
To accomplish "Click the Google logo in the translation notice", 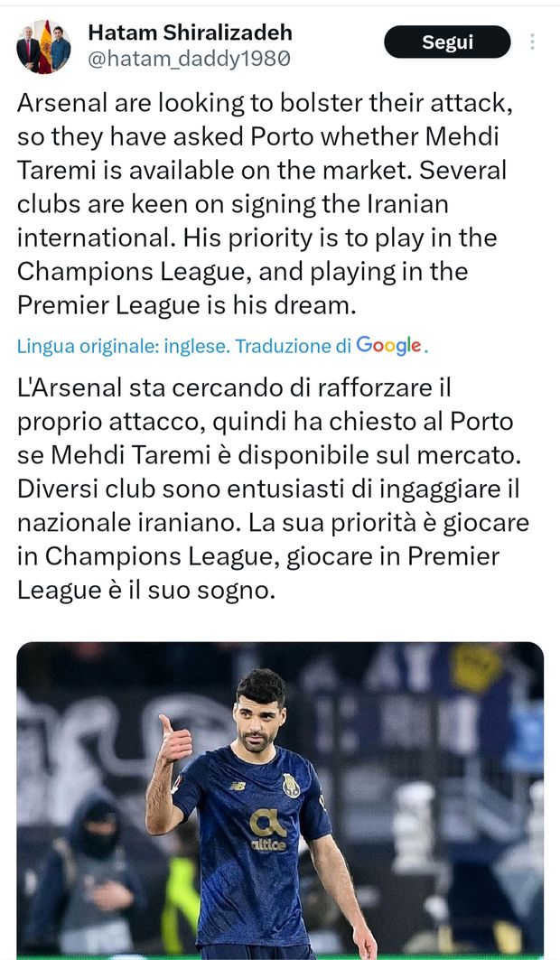I will (x=383, y=345).
